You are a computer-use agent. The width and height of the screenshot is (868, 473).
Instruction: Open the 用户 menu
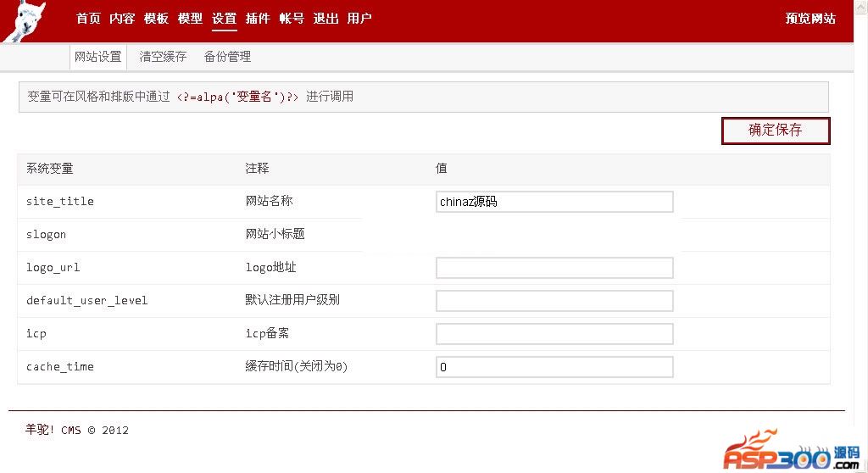[x=359, y=19]
